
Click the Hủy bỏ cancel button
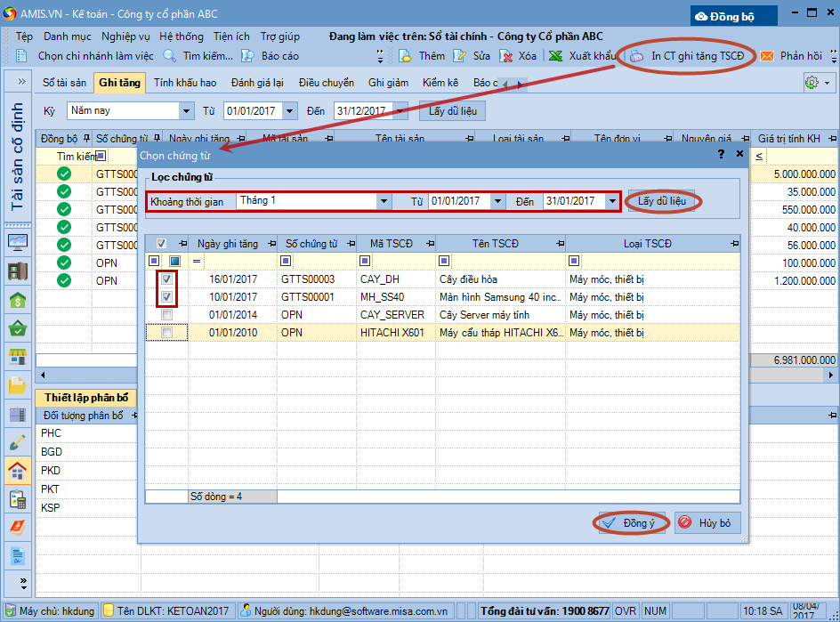[x=707, y=523]
